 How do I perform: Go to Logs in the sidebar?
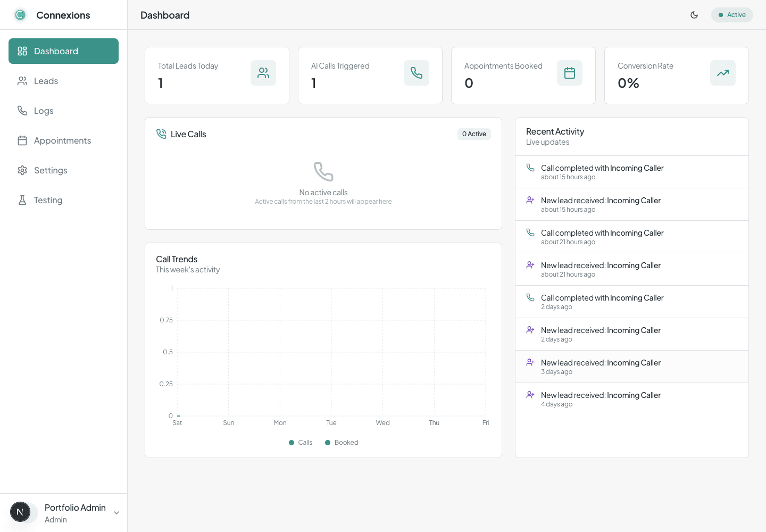(63, 111)
